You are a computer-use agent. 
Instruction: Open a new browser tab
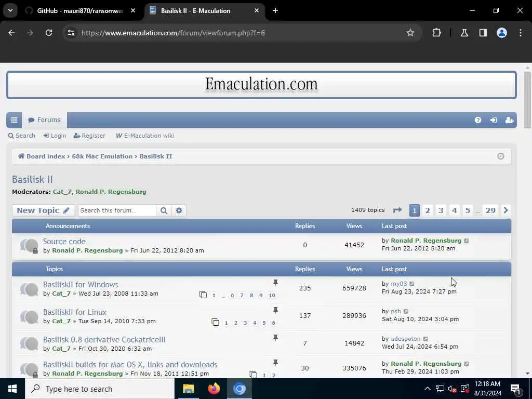pyautogui.click(x=275, y=11)
